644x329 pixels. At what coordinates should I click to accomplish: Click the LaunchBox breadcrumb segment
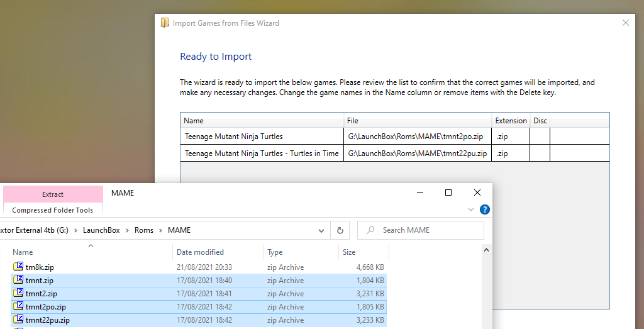[x=101, y=230]
